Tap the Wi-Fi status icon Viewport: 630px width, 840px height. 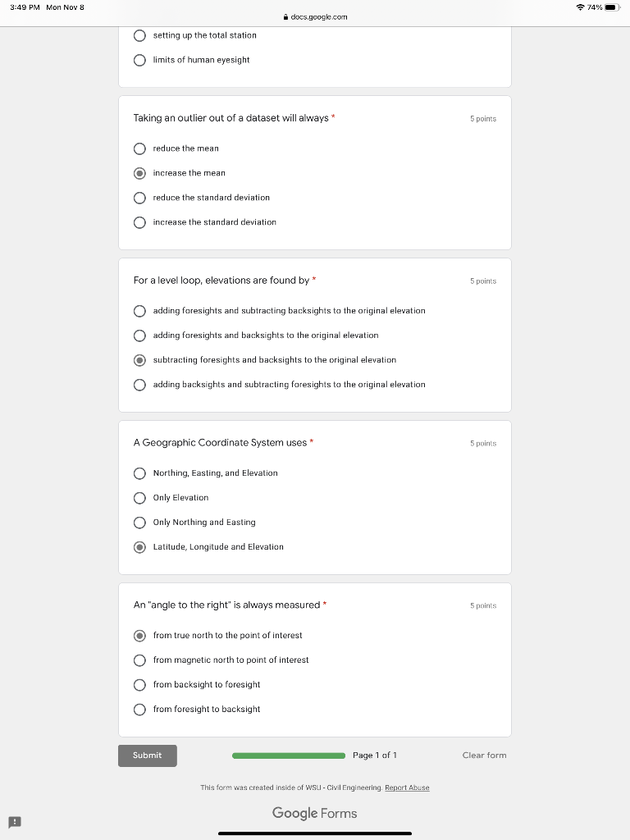(581, 7)
